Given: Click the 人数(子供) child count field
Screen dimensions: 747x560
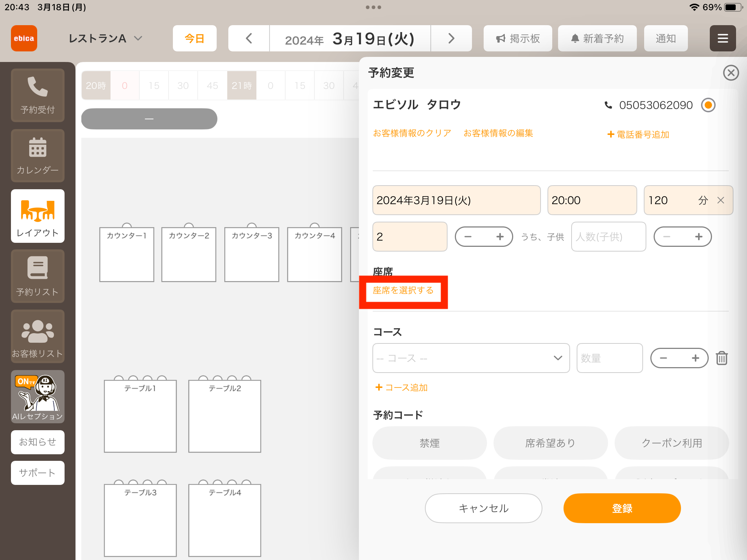Looking at the screenshot, I should (x=609, y=237).
